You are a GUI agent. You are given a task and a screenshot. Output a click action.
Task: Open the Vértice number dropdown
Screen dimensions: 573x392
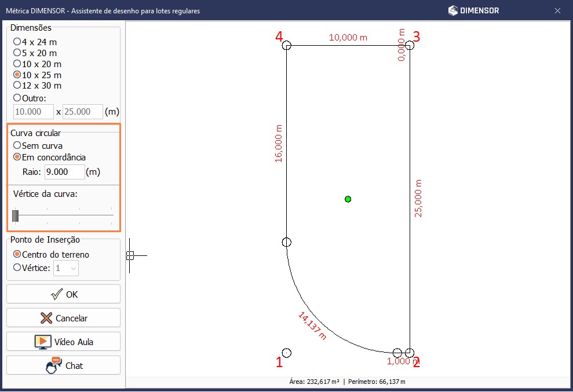point(66,268)
